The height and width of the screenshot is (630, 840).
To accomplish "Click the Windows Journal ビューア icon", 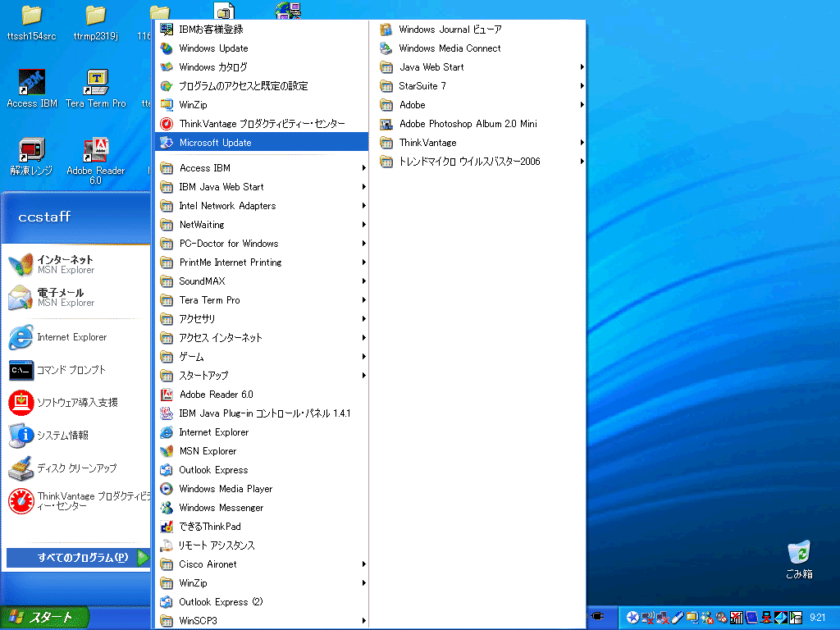I will [x=386, y=30].
